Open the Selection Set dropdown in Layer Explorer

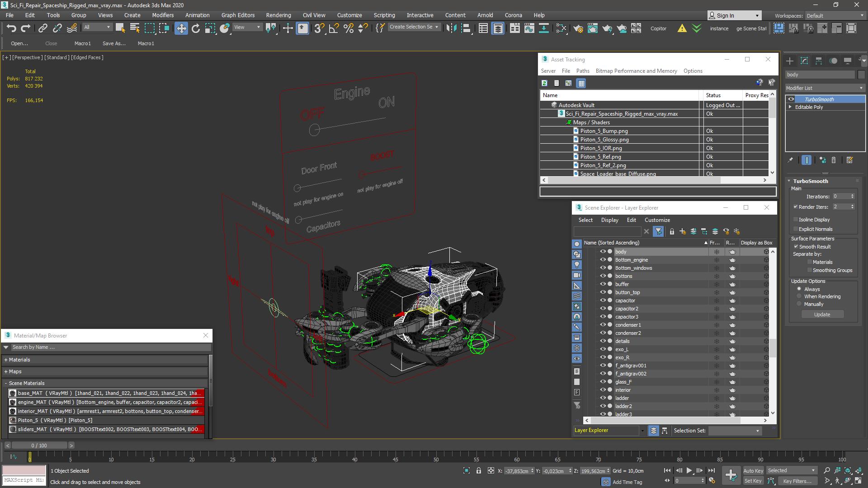(735, 431)
